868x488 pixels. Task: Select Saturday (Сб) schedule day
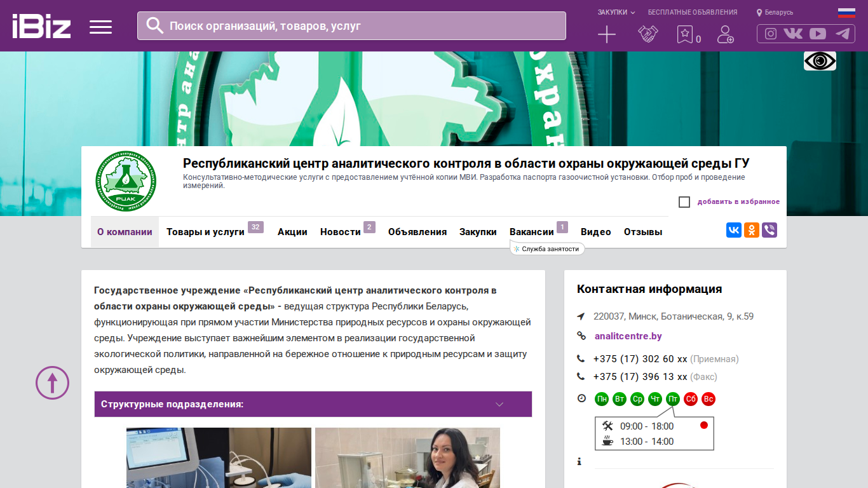[x=691, y=399]
